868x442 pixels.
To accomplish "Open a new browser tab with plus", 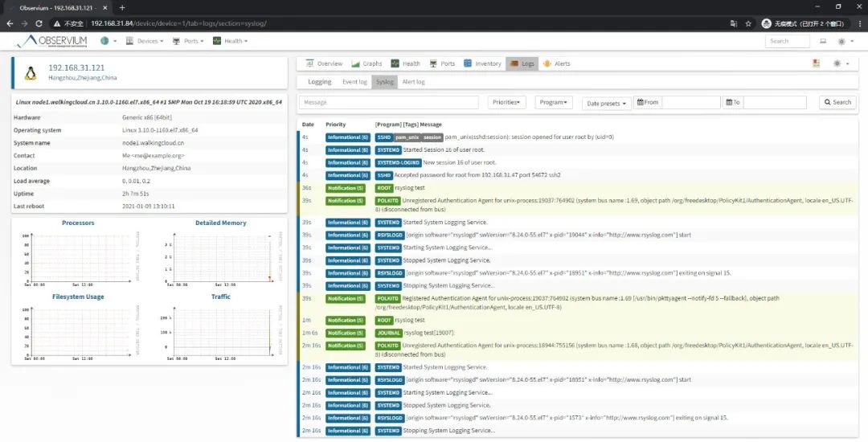I will tap(122, 8).
